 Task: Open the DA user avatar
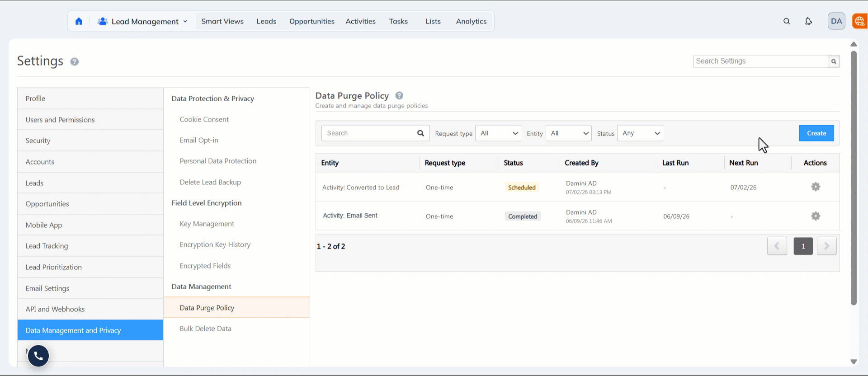tap(836, 21)
